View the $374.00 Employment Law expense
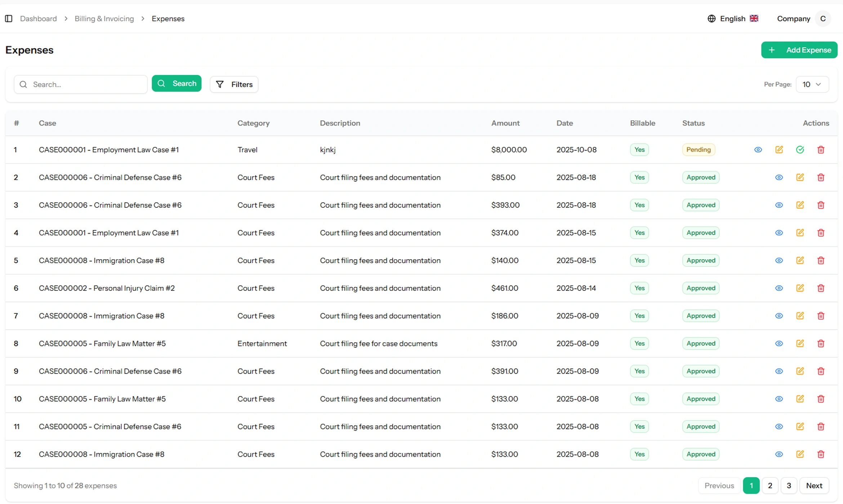 tap(779, 233)
